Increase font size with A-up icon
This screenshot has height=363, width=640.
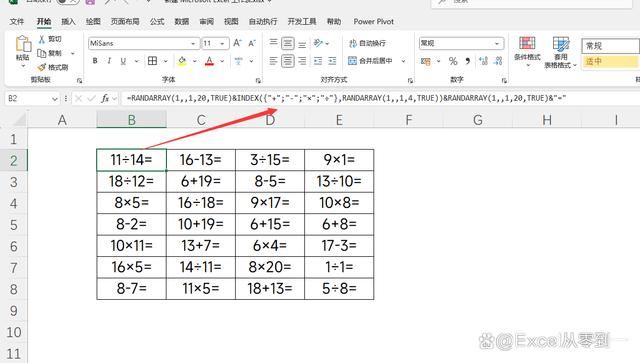(238, 43)
